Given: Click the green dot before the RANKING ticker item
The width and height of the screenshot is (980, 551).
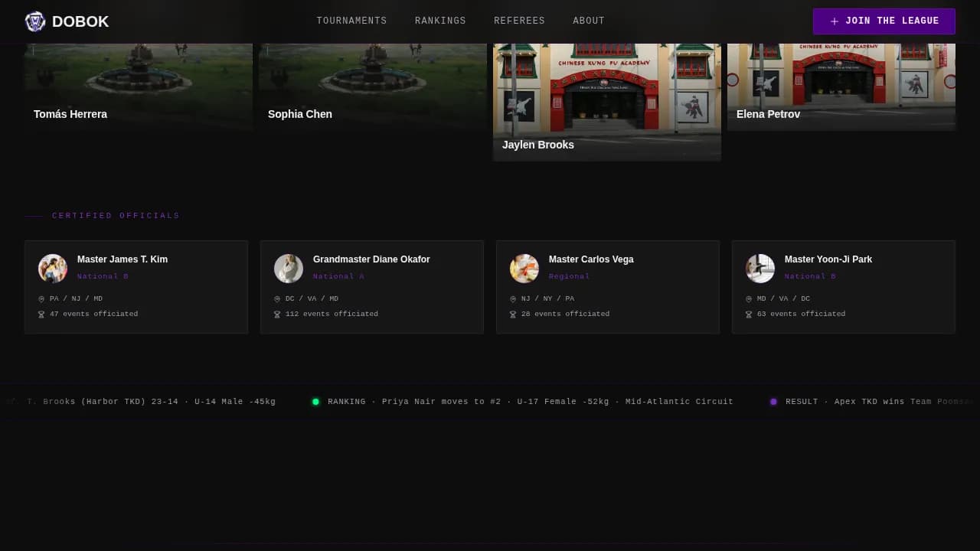Looking at the screenshot, I should [315, 402].
